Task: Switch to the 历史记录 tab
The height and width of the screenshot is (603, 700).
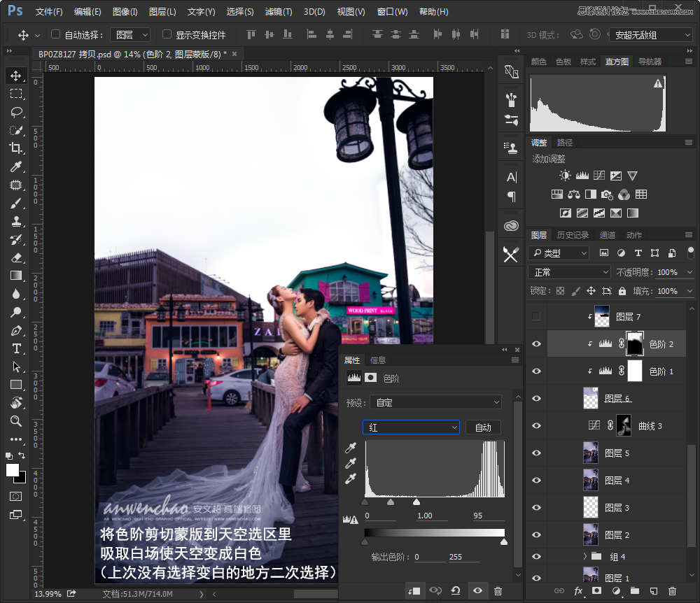Action: (573, 235)
